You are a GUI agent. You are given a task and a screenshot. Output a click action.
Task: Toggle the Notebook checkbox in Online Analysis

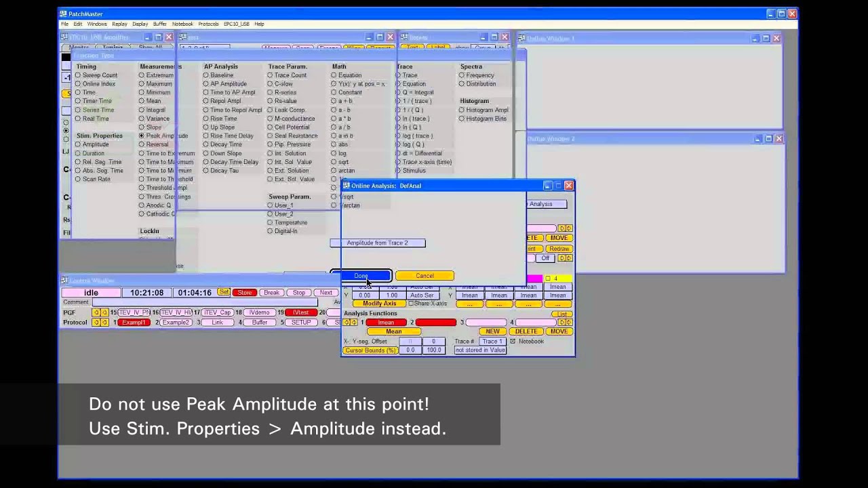[x=513, y=341]
